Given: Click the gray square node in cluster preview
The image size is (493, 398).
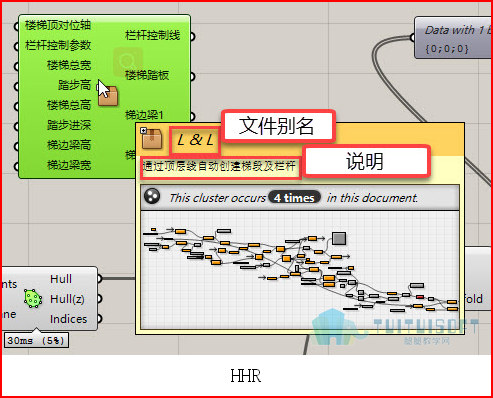Looking at the screenshot, I should (339, 238).
